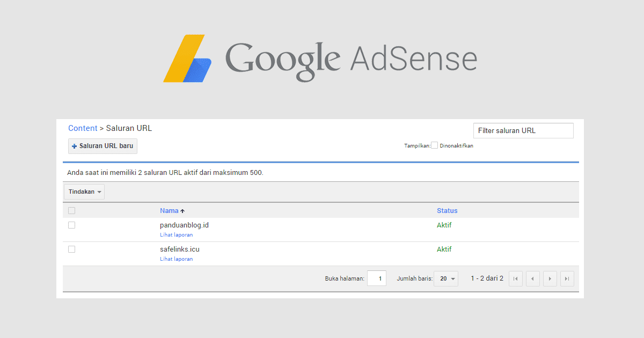Image resolution: width=644 pixels, height=338 pixels.
Task: Check the panduanblog.id row checkbox
Action: click(71, 225)
